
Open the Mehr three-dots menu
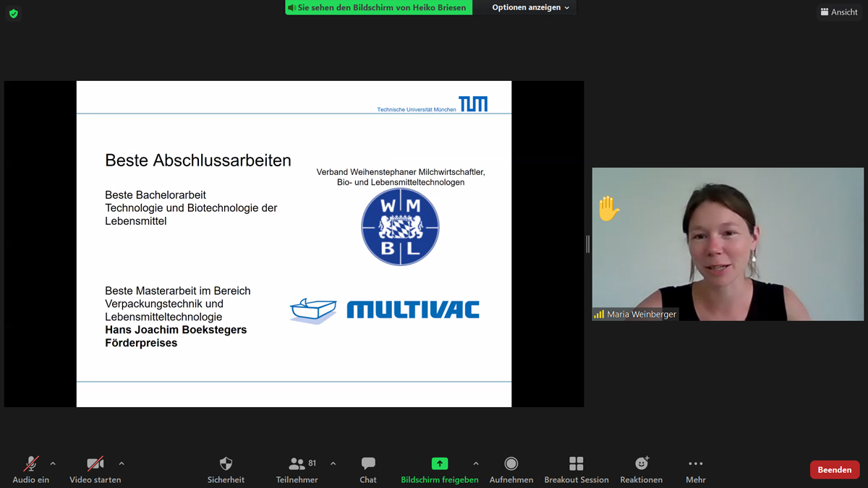pyautogui.click(x=696, y=469)
